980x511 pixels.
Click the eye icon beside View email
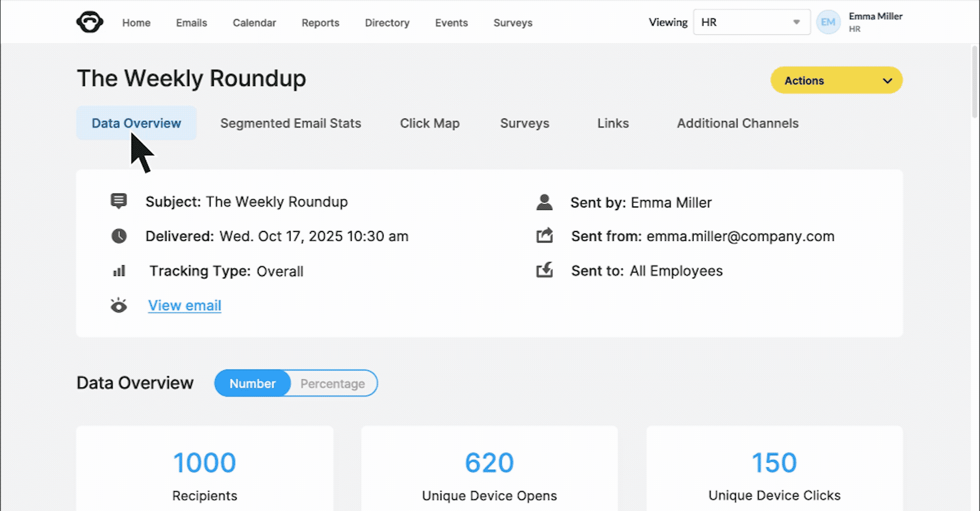[x=119, y=306]
